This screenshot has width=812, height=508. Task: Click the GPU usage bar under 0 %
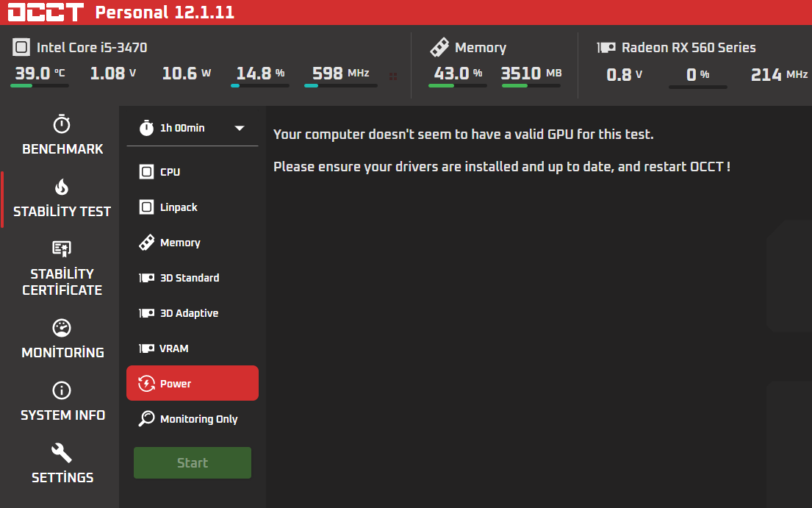[x=698, y=87]
